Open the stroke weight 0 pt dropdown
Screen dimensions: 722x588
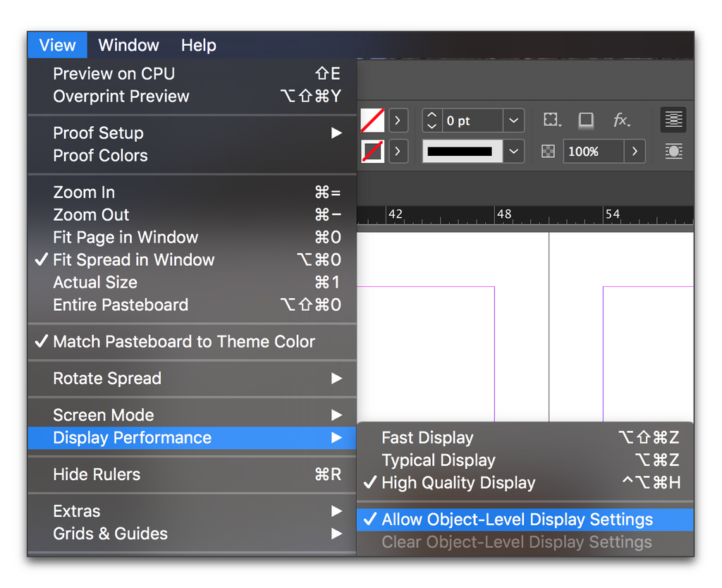[x=513, y=121]
